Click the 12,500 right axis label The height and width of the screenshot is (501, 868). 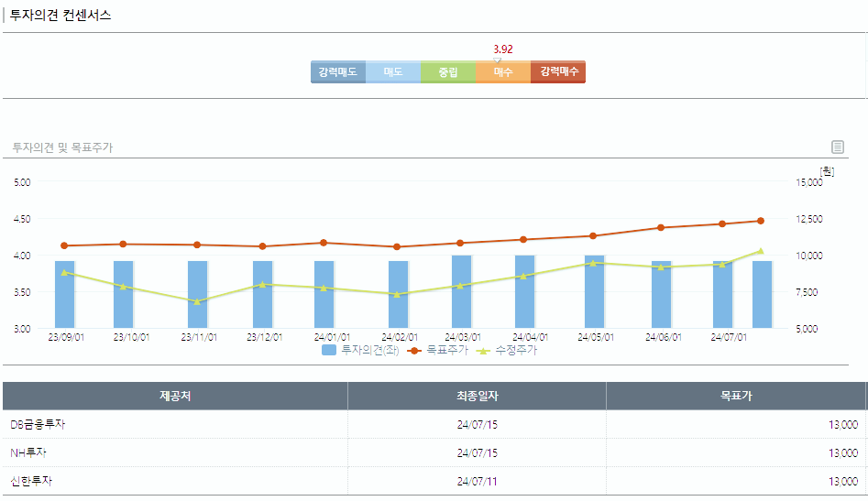(x=809, y=219)
